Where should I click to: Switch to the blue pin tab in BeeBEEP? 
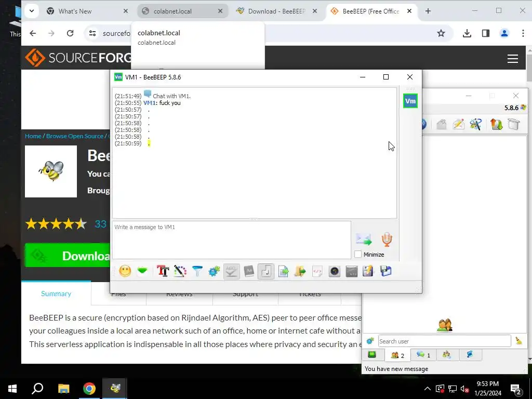point(470,355)
